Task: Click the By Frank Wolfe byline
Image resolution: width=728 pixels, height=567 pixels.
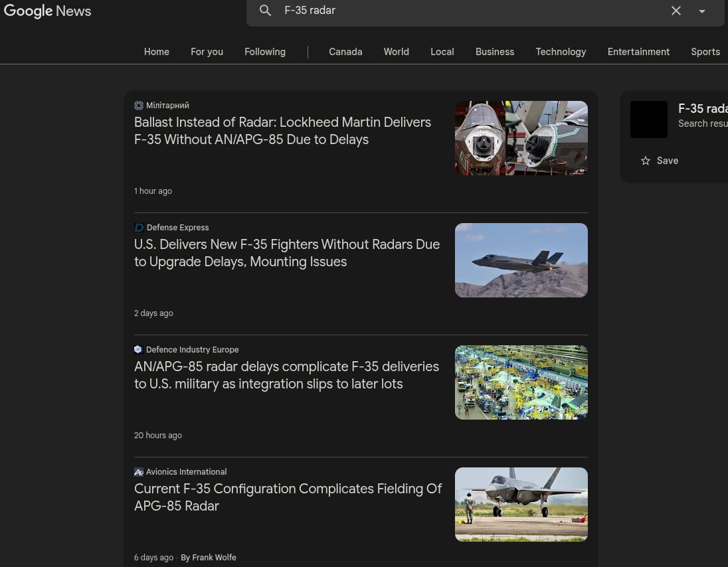Action: [x=209, y=557]
